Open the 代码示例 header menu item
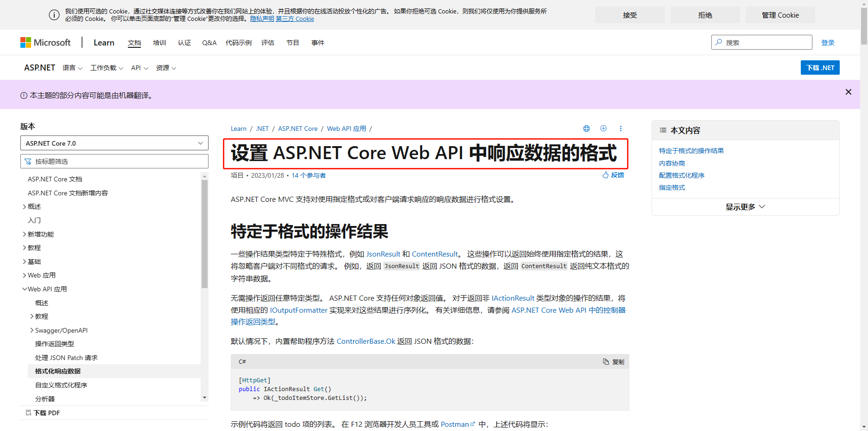Image resolution: width=868 pixels, height=431 pixels. [239, 43]
